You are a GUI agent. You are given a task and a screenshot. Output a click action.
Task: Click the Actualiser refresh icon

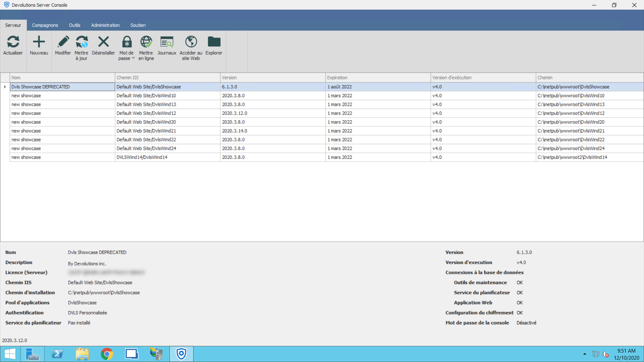pos(13,42)
